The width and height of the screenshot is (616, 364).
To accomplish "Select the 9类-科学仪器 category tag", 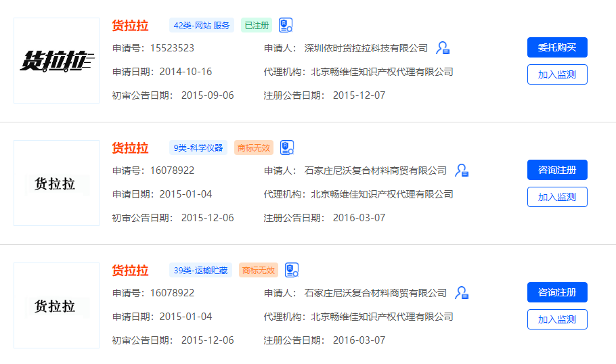I will (x=198, y=148).
